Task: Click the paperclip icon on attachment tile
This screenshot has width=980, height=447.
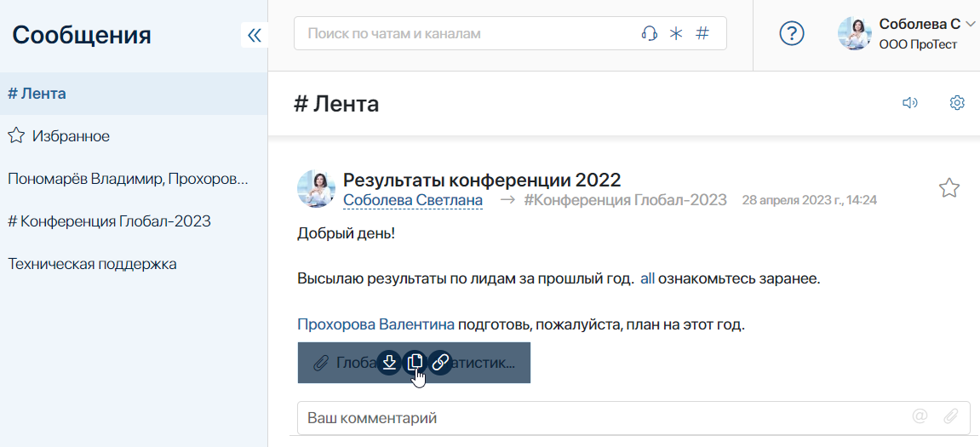Action: click(x=321, y=363)
